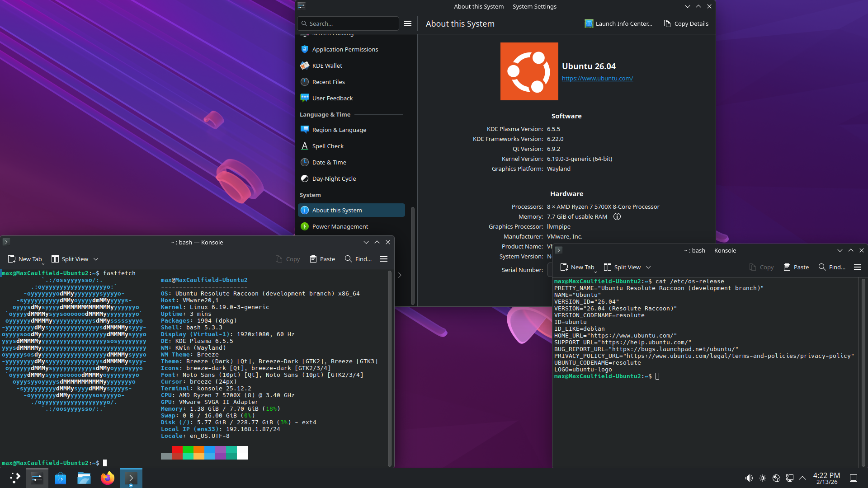This screenshot has height=488, width=868.
Task: Open New Tab dropdown arrow in left Konsole
Action: 43,263
